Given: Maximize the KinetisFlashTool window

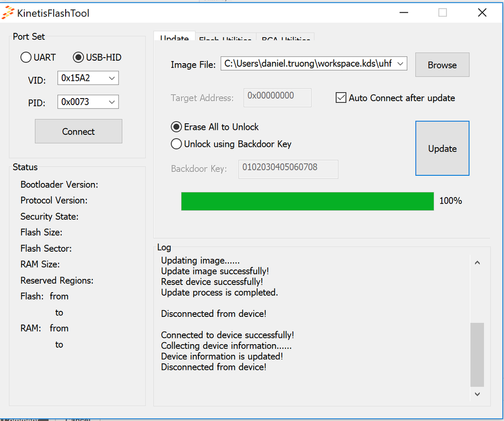Looking at the screenshot, I should point(442,13).
